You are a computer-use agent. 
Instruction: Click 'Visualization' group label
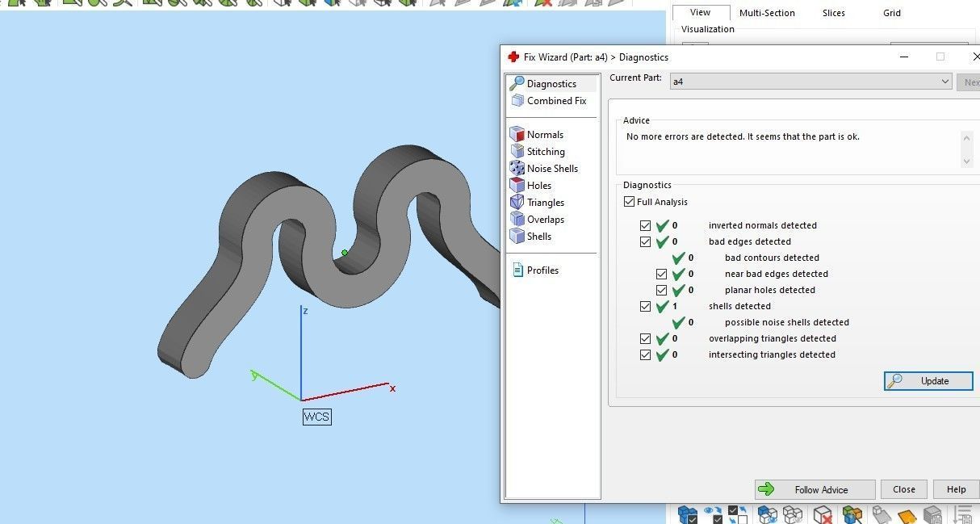click(x=708, y=29)
